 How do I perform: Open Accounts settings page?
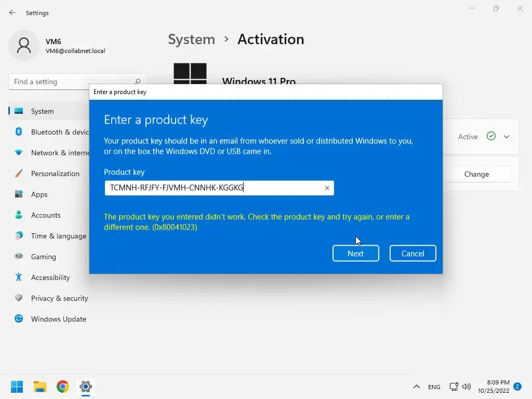[x=49, y=215]
